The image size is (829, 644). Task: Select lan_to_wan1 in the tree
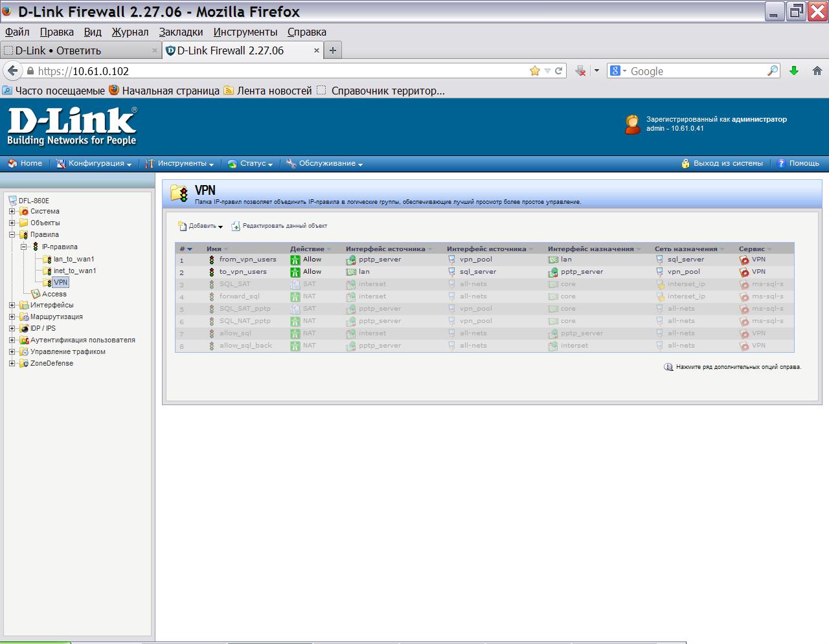click(74, 259)
